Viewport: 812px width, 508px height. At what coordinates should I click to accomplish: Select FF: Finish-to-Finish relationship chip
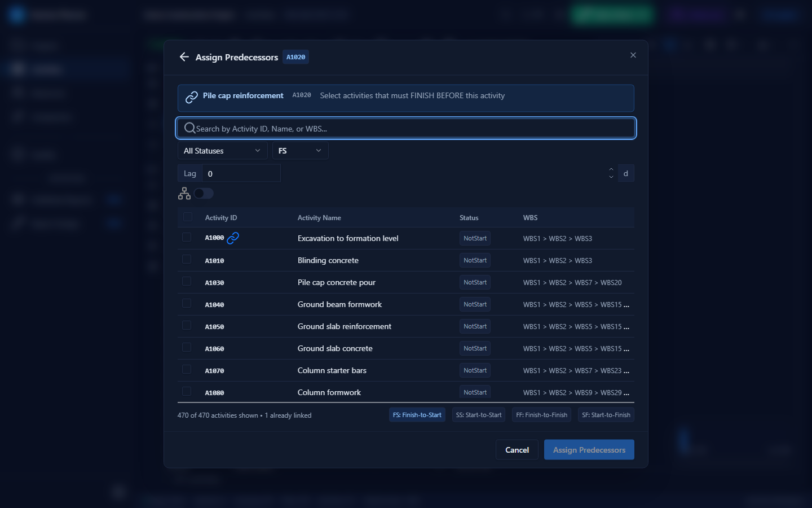pos(542,415)
